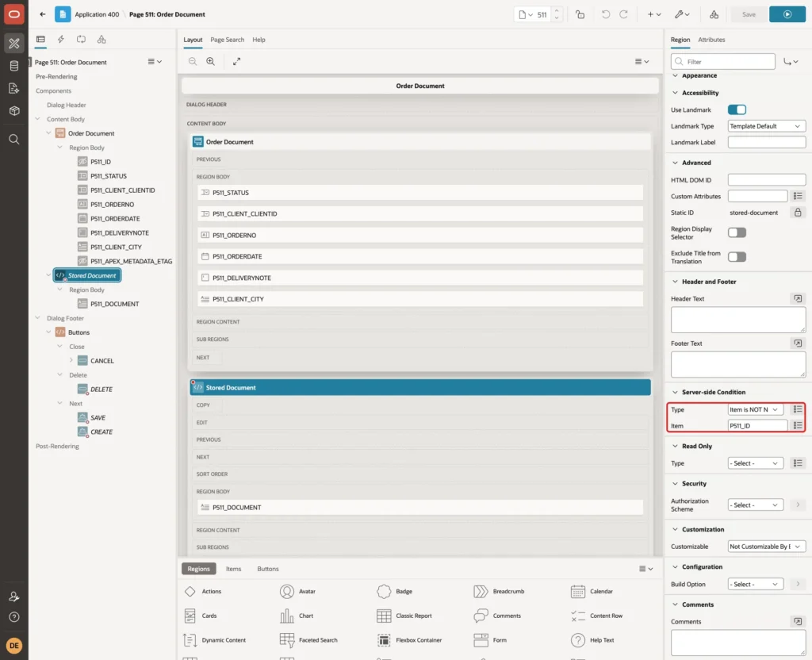This screenshot has width=812, height=660.
Task: Open Header Text code editor icon
Action: pos(798,298)
